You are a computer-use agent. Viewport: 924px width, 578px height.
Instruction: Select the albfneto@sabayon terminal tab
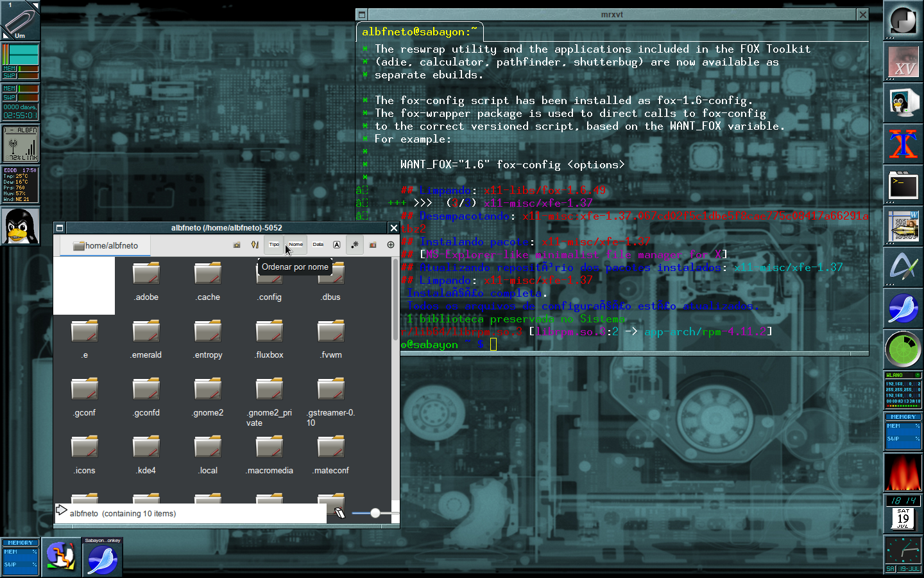coord(420,32)
